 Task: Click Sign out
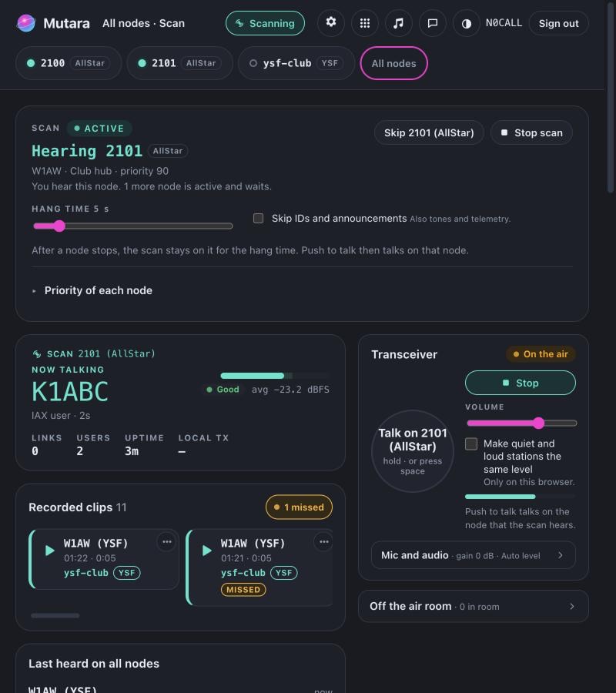pos(558,23)
